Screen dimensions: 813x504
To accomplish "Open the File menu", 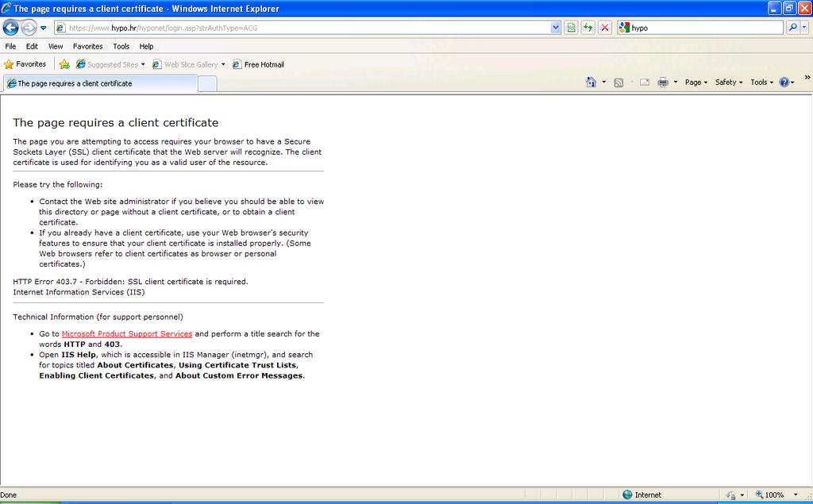I will coord(10,46).
